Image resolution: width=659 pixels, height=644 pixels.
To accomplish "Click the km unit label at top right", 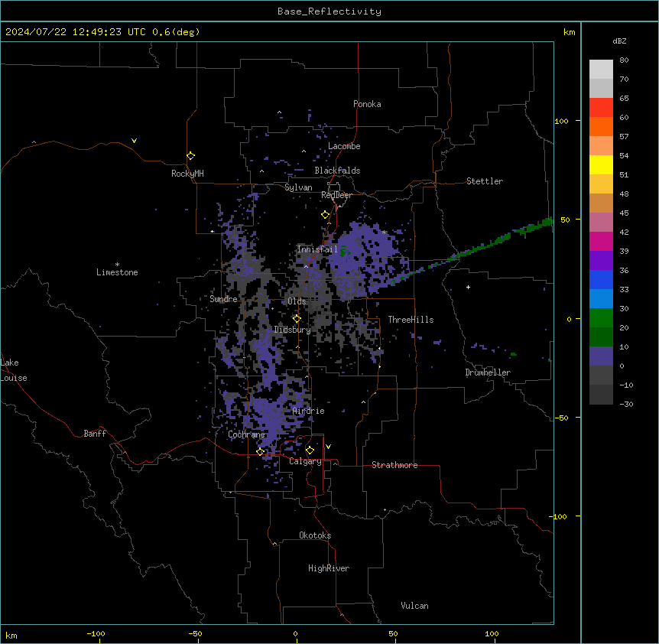I will (569, 32).
